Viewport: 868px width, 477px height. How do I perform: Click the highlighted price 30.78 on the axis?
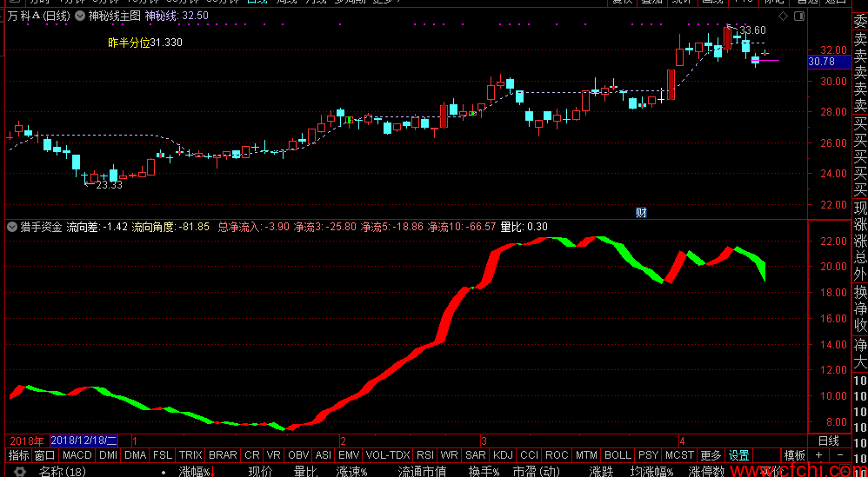(x=822, y=62)
